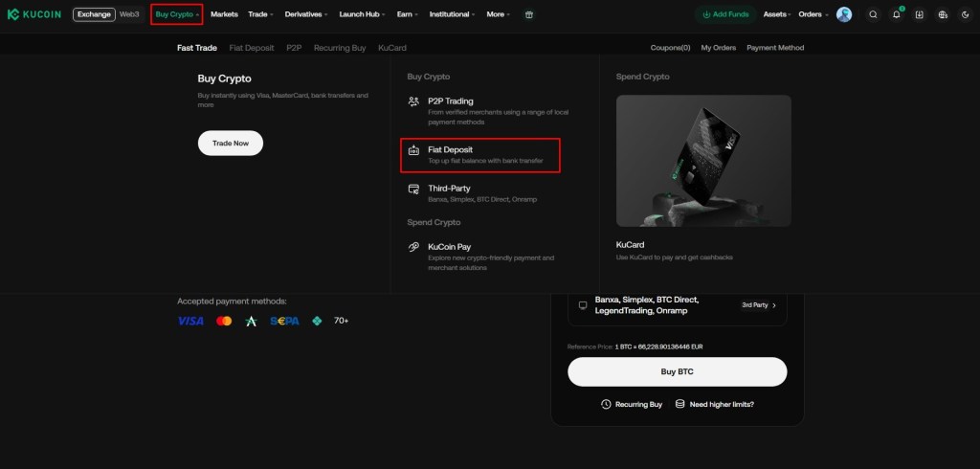Viewport: 980px width, 469px height.
Task: Click the KuCoin logo
Action: pyautogui.click(x=34, y=14)
